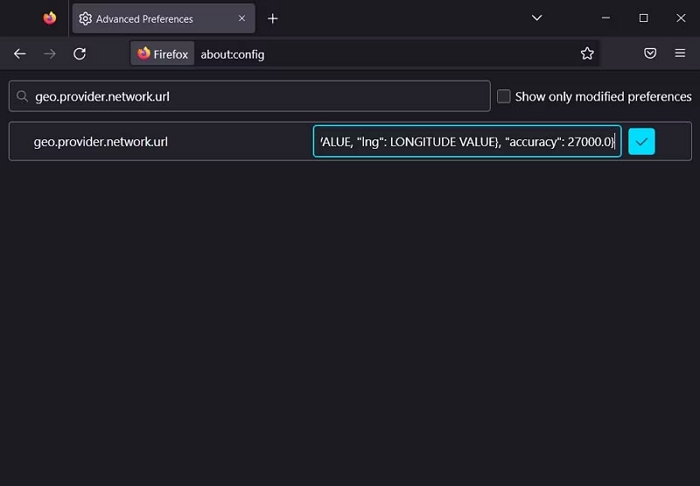Click the Firefox identity badge in address bar
This screenshot has height=486, width=700.
point(162,54)
